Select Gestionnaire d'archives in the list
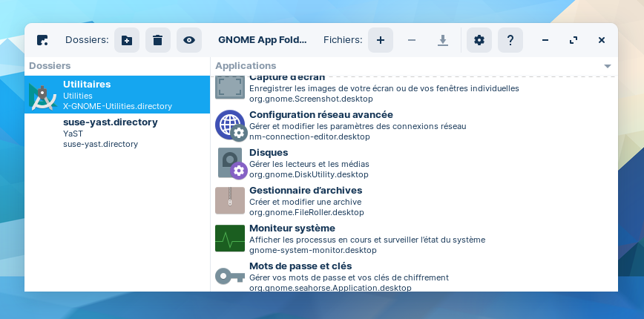This screenshot has height=319, width=644. point(306,191)
